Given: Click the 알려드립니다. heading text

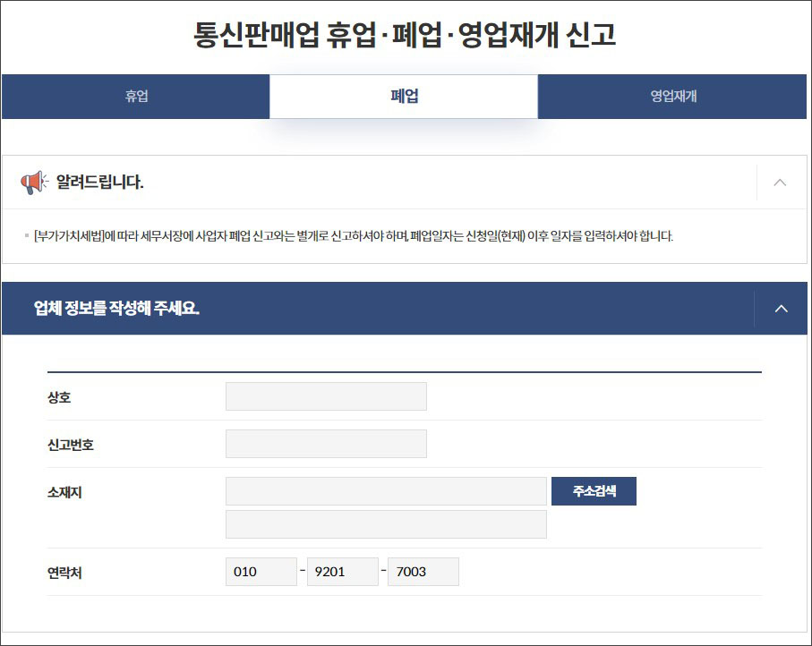Looking at the screenshot, I should point(100,183).
